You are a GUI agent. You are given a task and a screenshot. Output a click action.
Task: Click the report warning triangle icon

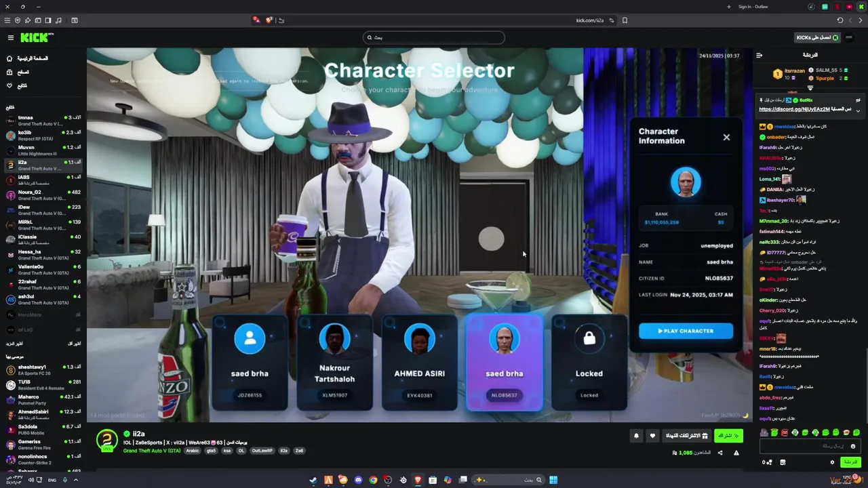(x=736, y=453)
